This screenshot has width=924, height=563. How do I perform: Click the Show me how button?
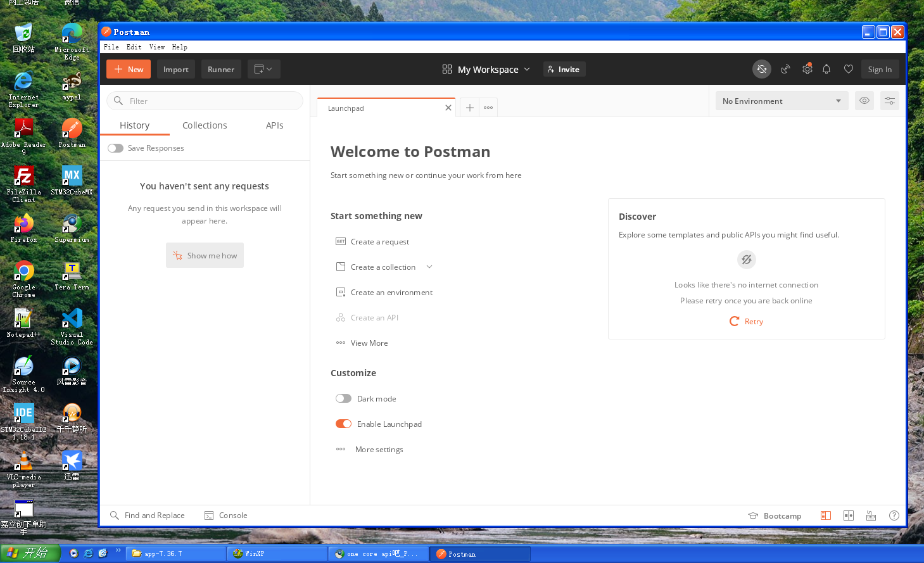[x=205, y=255]
